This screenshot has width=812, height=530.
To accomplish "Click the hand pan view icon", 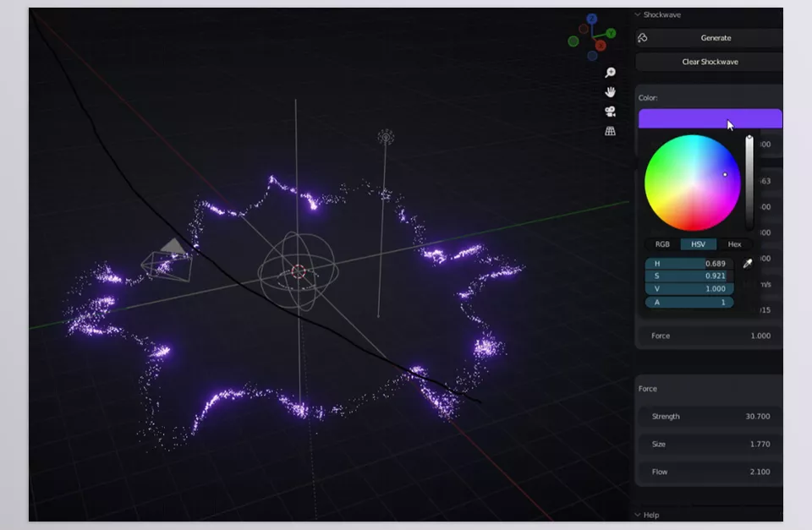I will pyautogui.click(x=610, y=92).
